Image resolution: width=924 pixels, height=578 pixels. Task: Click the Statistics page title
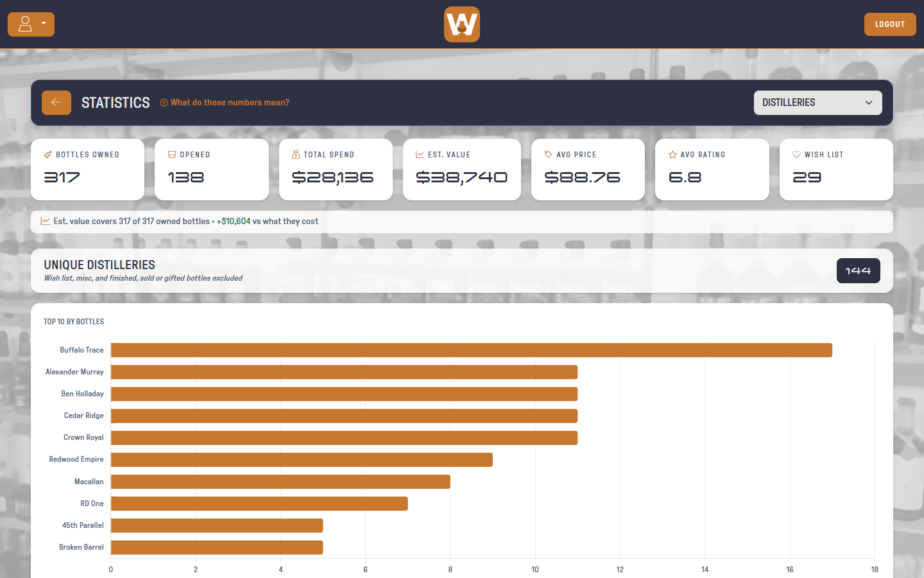point(116,103)
